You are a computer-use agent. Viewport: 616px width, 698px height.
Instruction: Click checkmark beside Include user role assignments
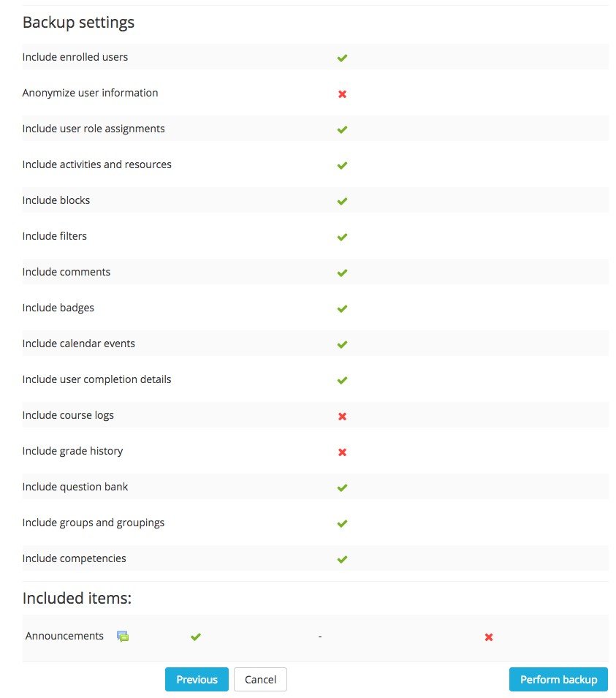click(342, 129)
